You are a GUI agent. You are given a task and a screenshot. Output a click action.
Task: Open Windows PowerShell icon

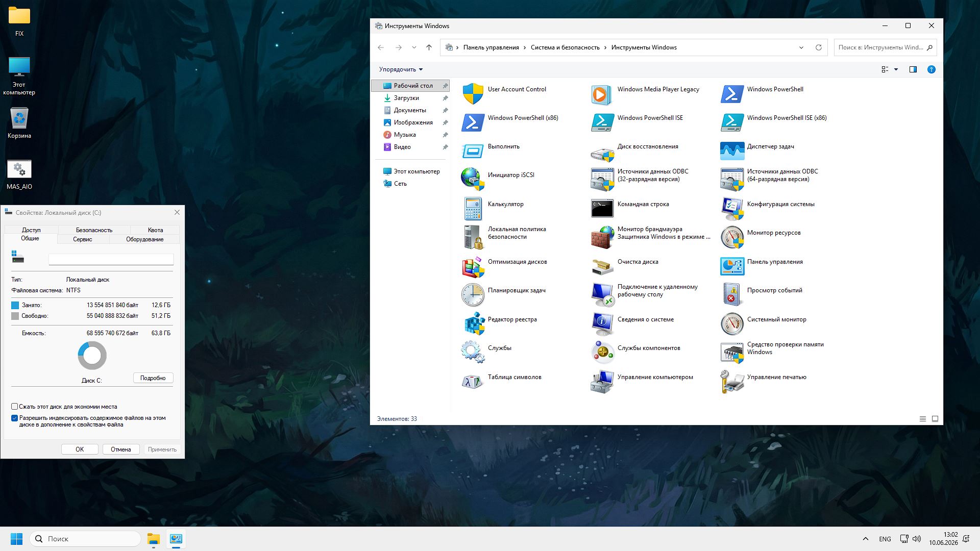click(732, 94)
